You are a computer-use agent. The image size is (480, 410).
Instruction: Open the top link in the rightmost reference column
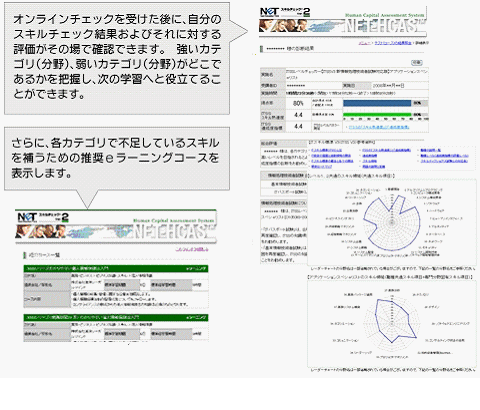tap(431, 150)
